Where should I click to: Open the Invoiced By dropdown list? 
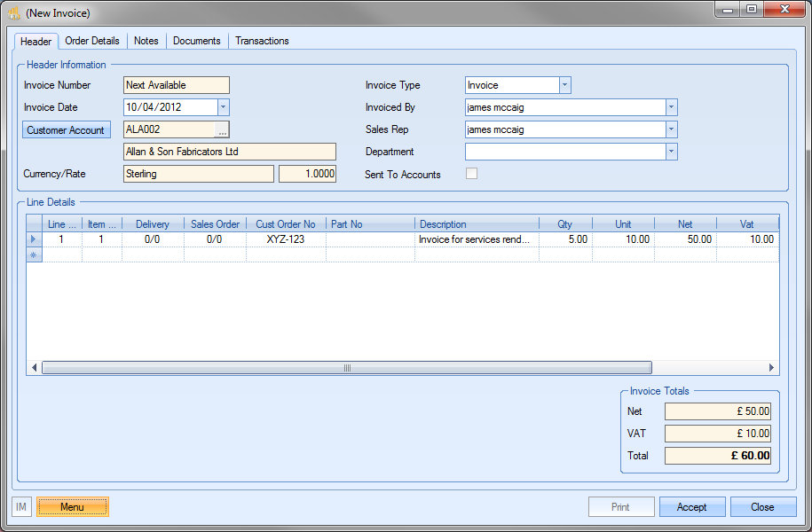[x=671, y=107]
